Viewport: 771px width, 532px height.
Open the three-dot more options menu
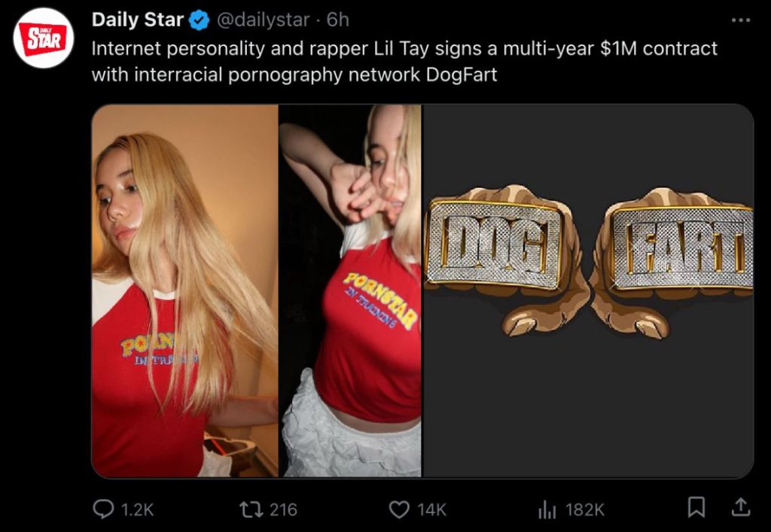tap(741, 20)
